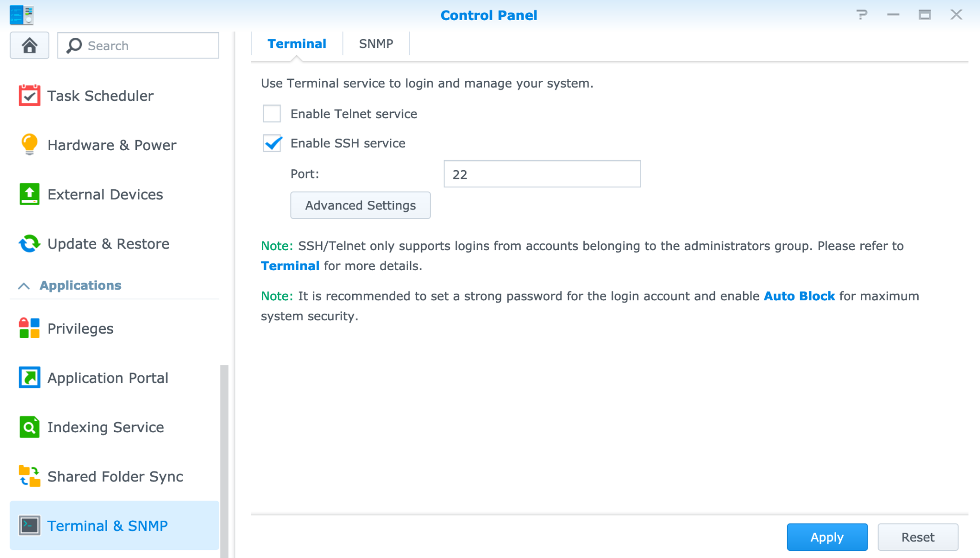Image resolution: width=980 pixels, height=558 pixels.
Task: Open Application Portal arrow icon
Action: [x=29, y=378]
